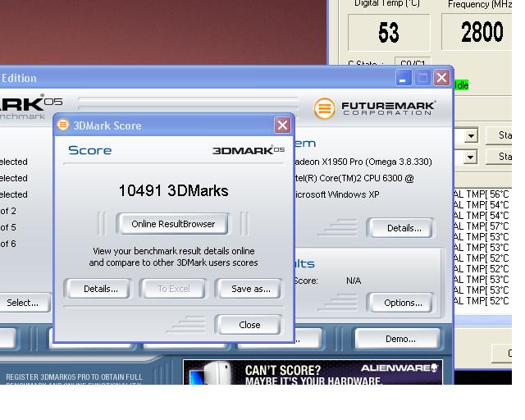Click Microsoft Windows XP OS text

[x=337, y=194]
